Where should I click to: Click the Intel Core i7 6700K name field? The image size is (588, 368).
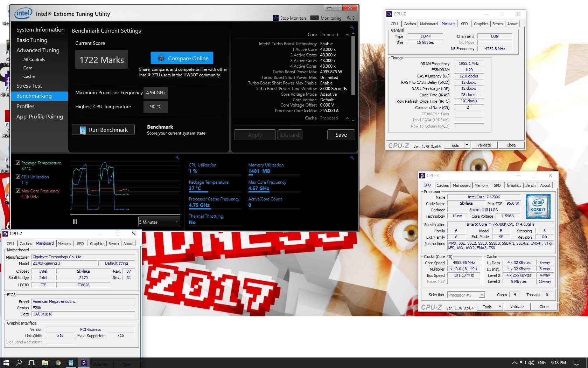coord(484,197)
